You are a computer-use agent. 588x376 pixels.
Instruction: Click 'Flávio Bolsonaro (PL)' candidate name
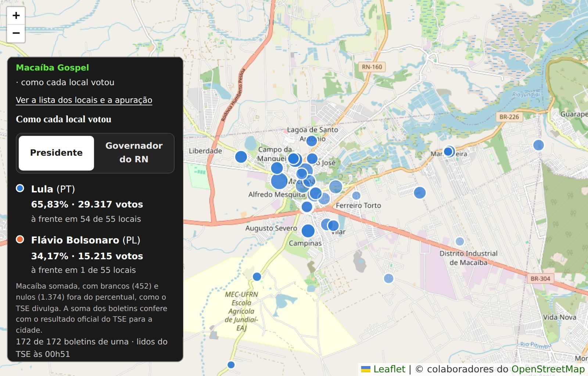86,240
